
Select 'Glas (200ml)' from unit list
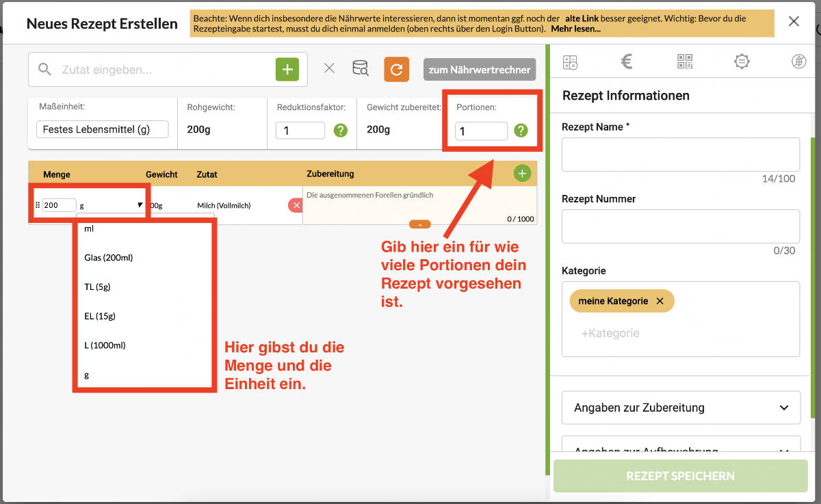click(109, 258)
